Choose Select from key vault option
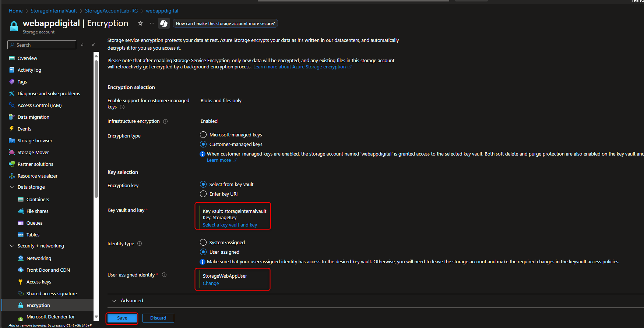Viewport: 644px width, 328px height. 203,184
